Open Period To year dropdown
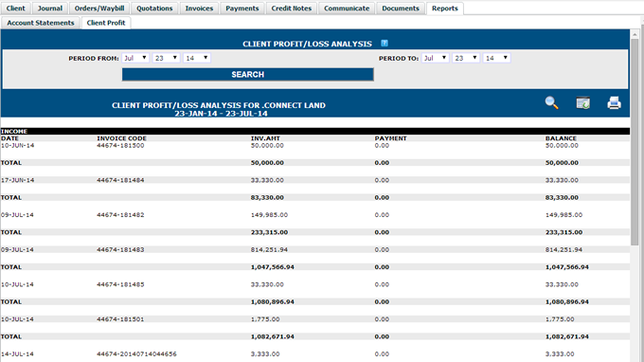The image size is (644, 362). click(x=496, y=58)
